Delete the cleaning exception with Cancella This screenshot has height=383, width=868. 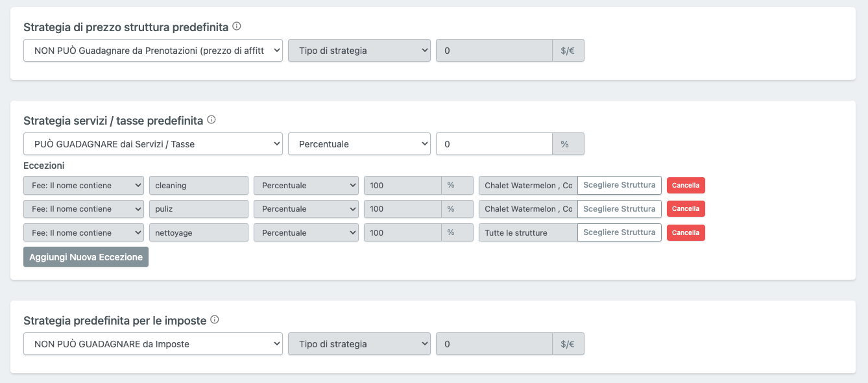(686, 186)
